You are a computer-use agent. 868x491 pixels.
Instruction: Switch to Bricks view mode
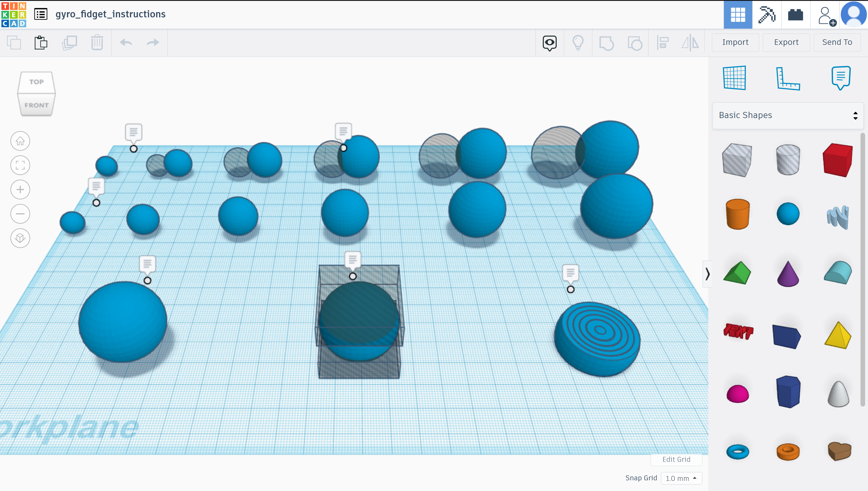[x=795, y=14]
